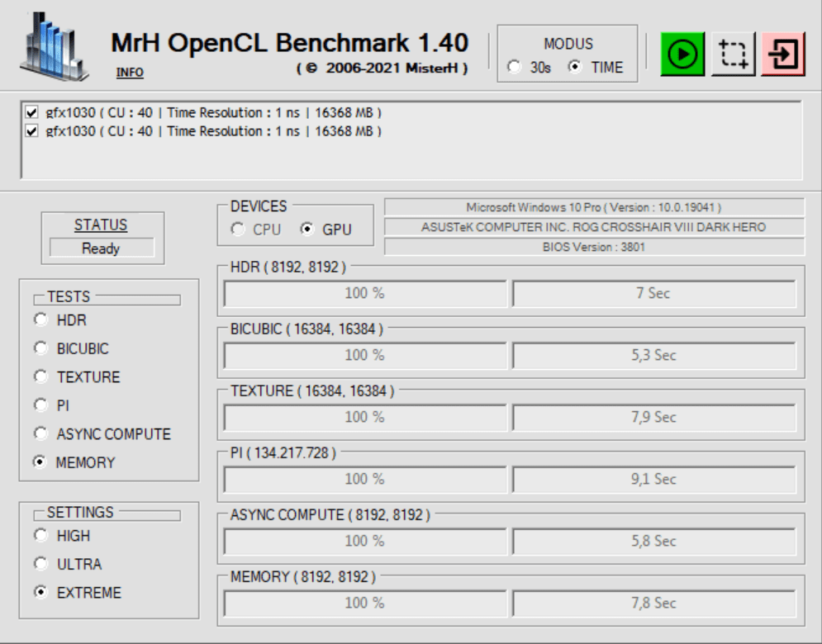The image size is (822, 644).
Task: Select the TIME modus radio button
Action: pos(575,67)
